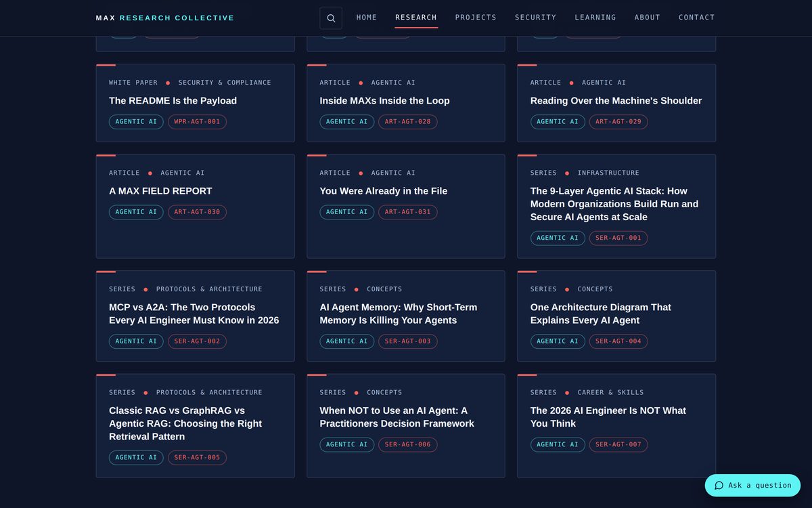Screen dimensions: 812x508
Task: Click Agentic AI tag beside SER-AGT-006
Action: [347, 445]
